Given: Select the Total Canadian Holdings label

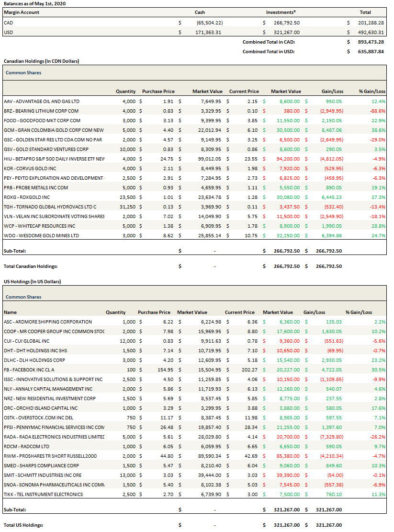Looking at the screenshot, I should click(30, 266).
